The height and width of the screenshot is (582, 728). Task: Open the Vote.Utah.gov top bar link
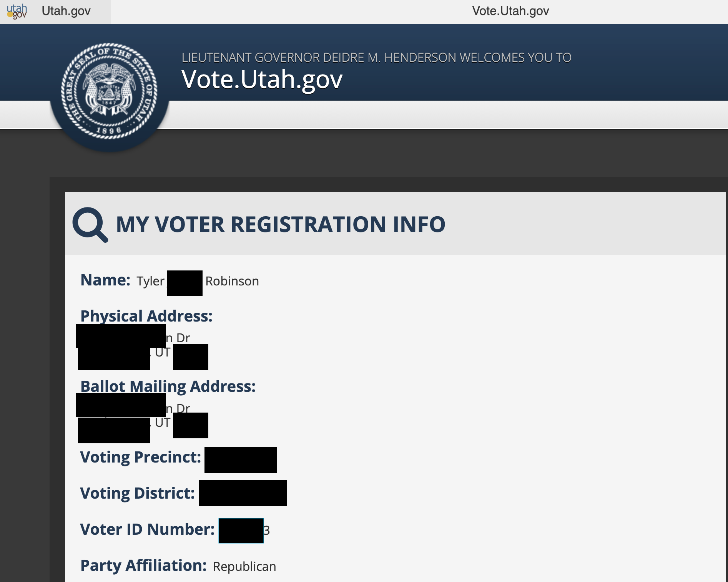click(510, 11)
